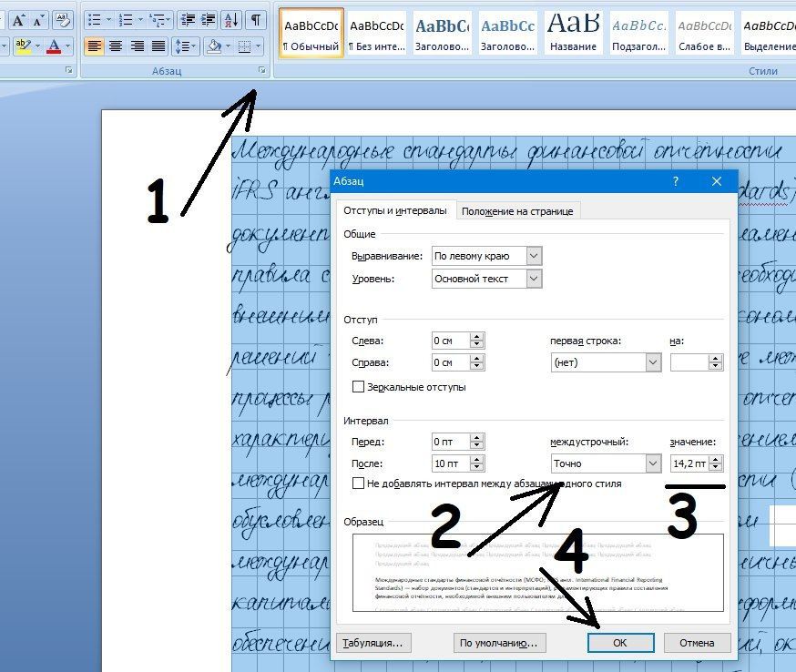
Task: Click the Shrink Font icon
Action: [38, 20]
